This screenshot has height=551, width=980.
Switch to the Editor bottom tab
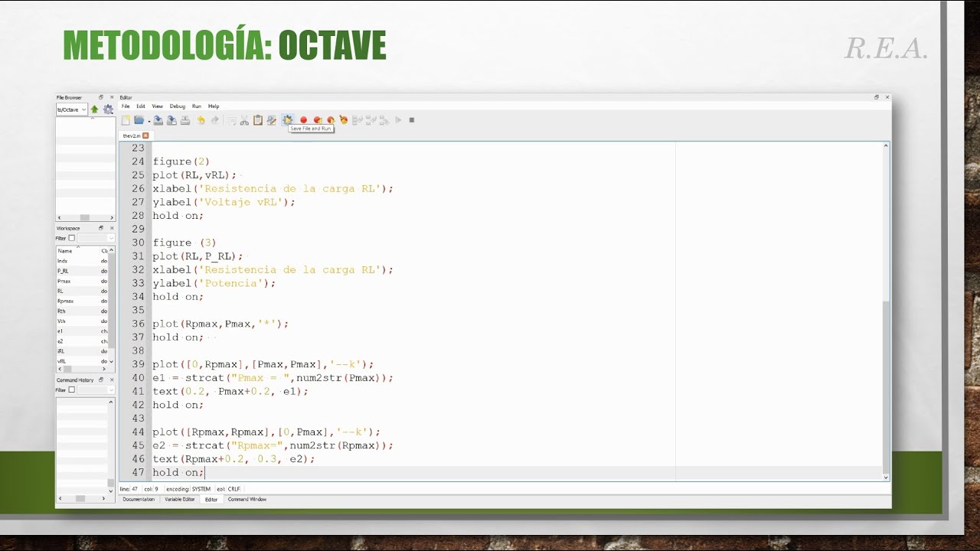pos(211,499)
